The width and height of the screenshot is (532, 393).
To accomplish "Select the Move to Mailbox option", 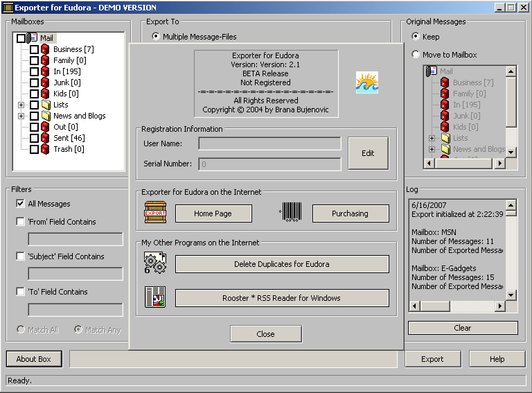I will [416, 54].
